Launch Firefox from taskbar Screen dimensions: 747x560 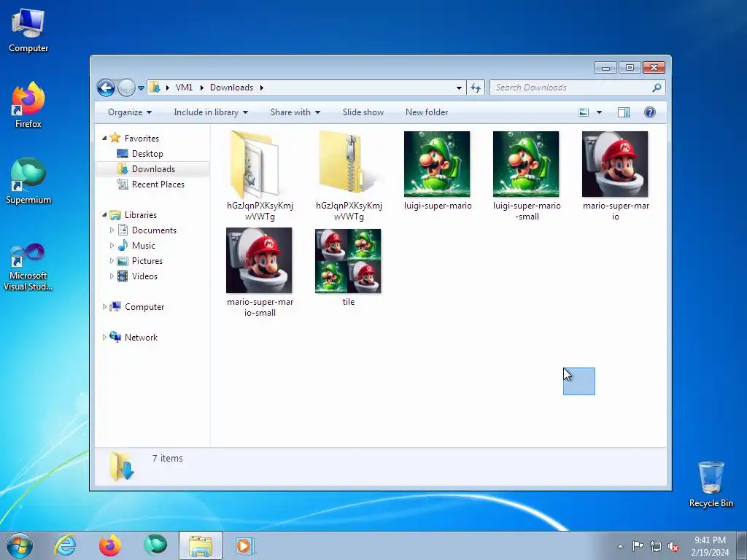pos(109,545)
